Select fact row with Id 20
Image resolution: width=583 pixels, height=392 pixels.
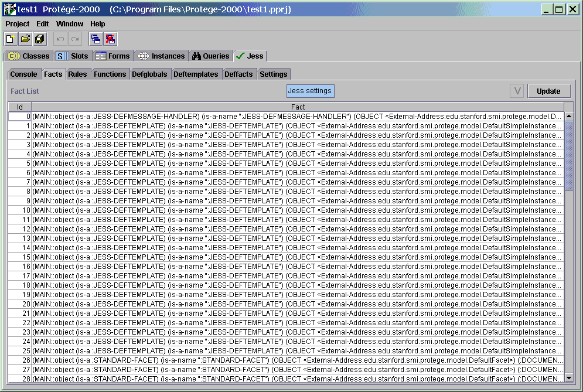[287, 304]
